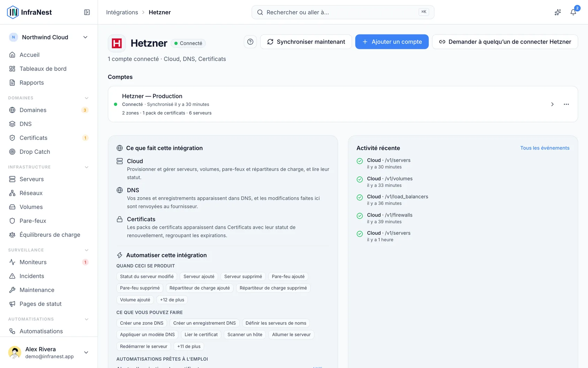
Task: Show the +11 de plus actions
Action: (189, 346)
